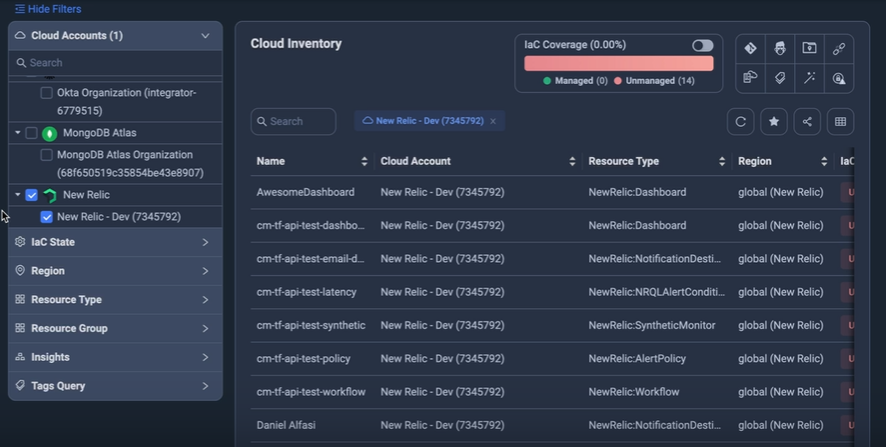886x447 pixels.
Task: Click the Resource Type column header
Action: pos(623,162)
